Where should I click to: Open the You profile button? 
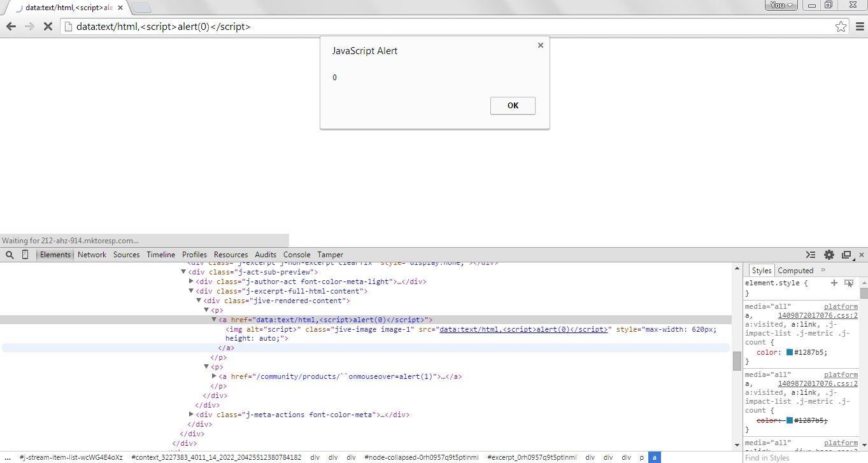(x=781, y=5)
